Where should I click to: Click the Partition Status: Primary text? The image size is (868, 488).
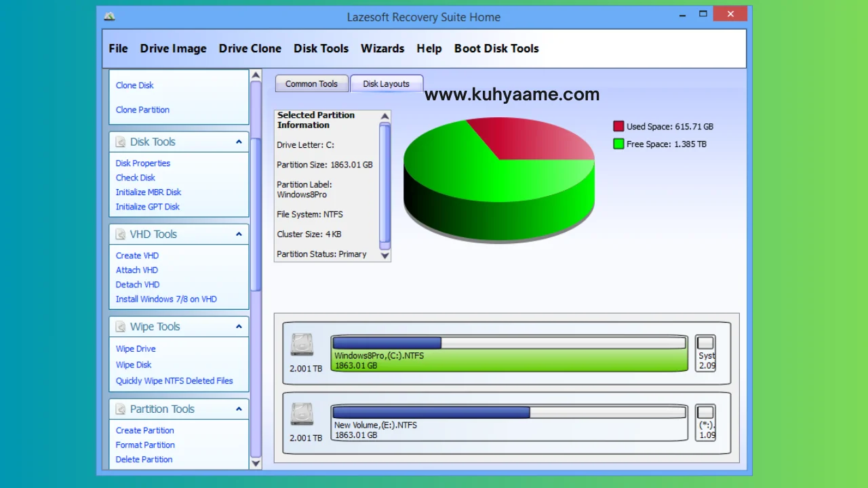pos(321,254)
